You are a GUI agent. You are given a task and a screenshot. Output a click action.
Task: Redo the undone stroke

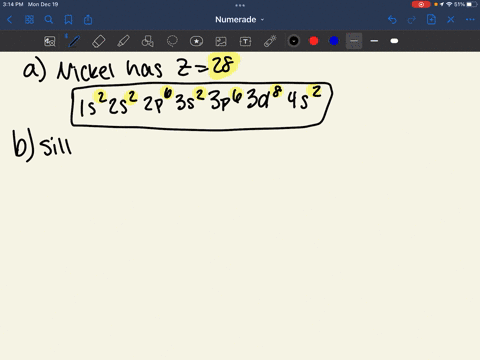click(412, 20)
